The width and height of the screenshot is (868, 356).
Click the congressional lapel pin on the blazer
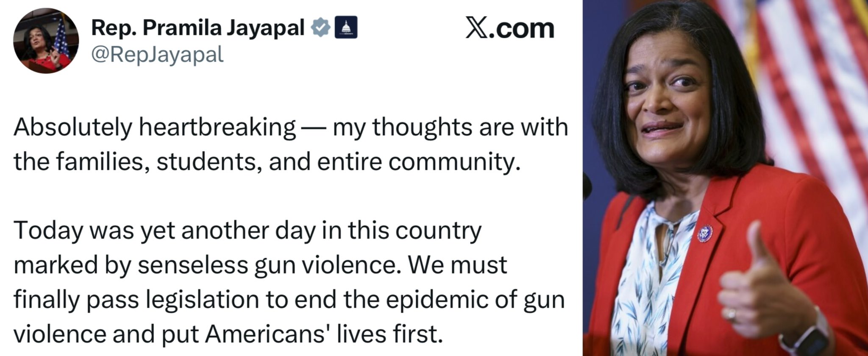[705, 234]
